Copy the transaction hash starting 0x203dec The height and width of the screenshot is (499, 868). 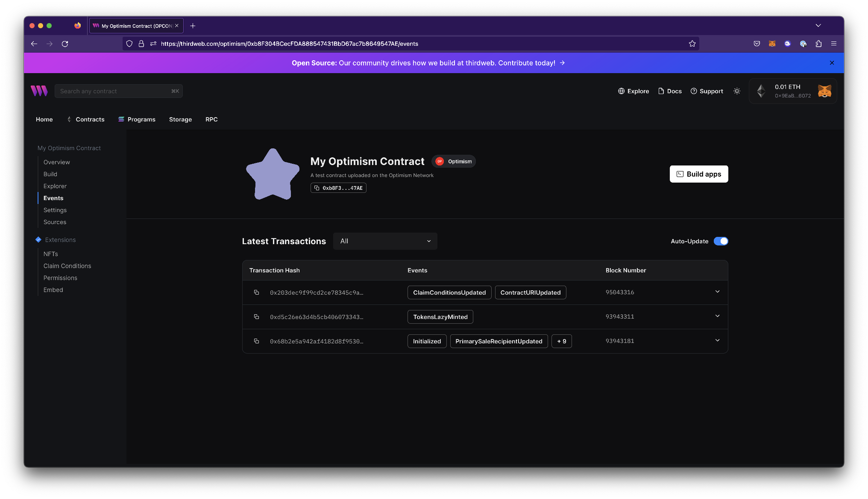click(x=257, y=292)
